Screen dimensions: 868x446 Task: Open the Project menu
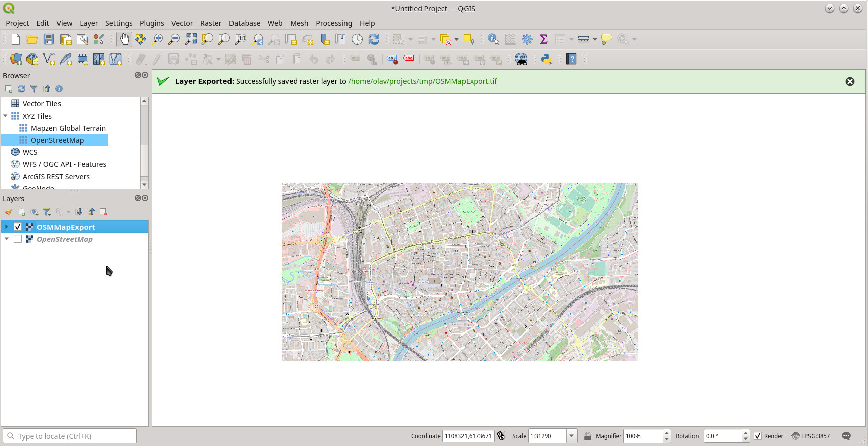tap(17, 23)
